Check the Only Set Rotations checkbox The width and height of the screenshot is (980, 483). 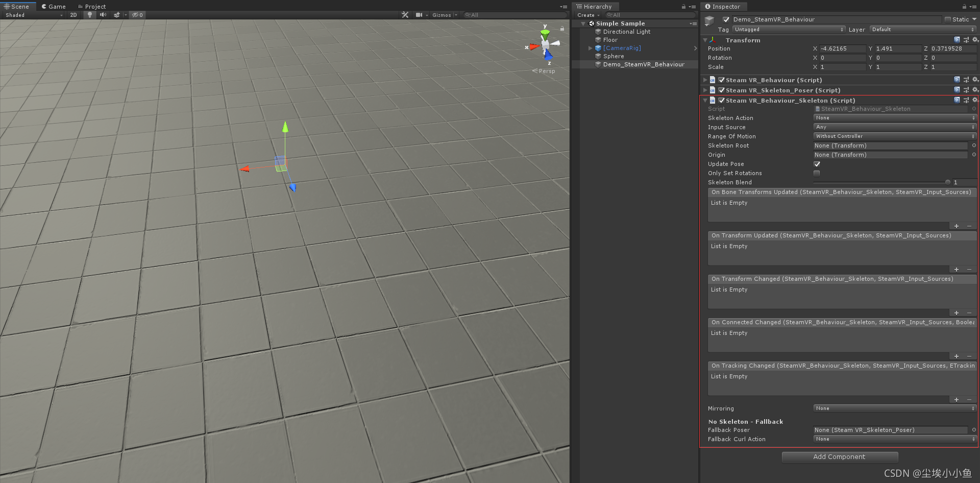coord(817,173)
